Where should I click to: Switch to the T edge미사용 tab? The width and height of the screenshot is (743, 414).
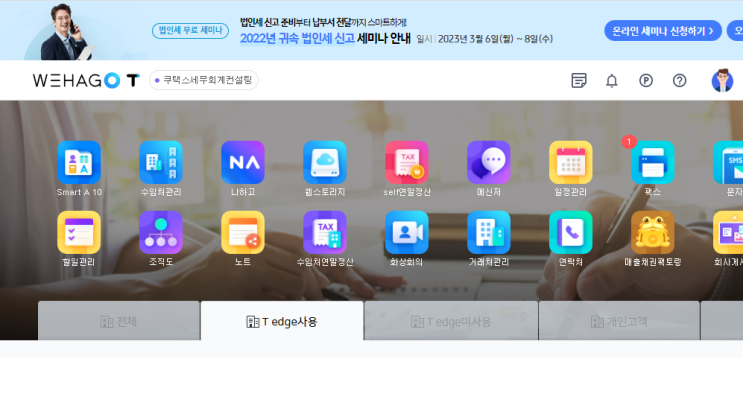pyautogui.click(x=451, y=321)
